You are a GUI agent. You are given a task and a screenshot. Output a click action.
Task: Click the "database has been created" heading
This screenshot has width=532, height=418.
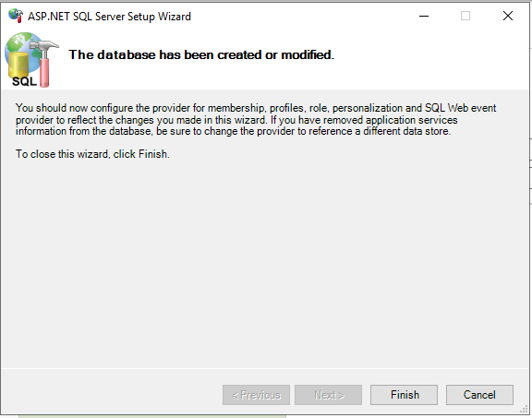[201, 54]
